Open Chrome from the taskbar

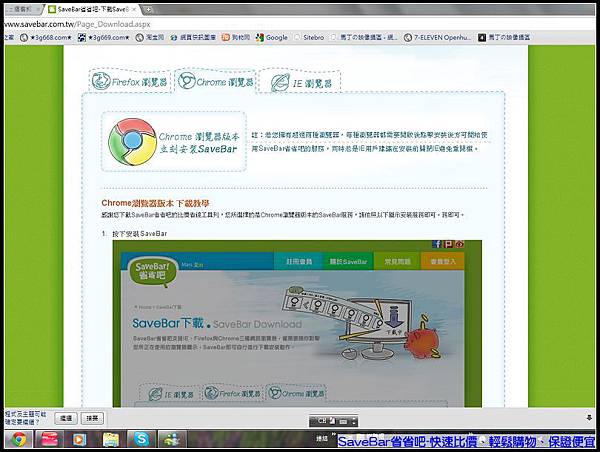pos(19,439)
